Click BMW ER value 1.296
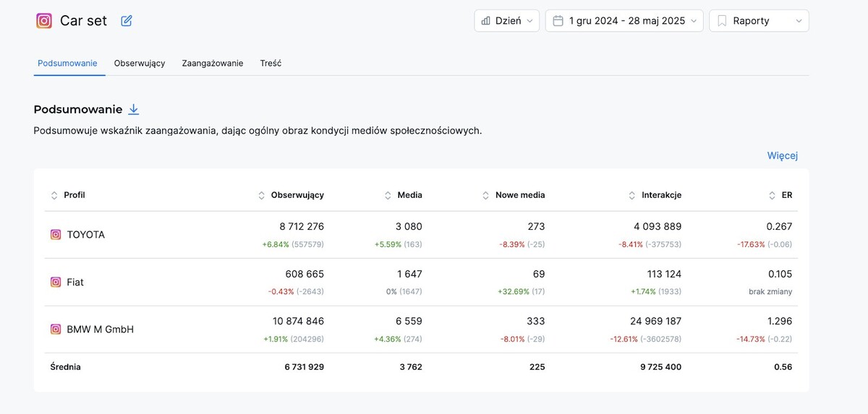 pyautogui.click(x=779, y=322)
